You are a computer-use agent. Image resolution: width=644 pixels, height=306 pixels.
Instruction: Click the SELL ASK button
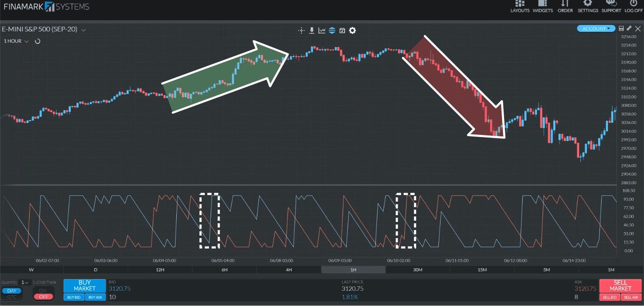click(631, 297)
